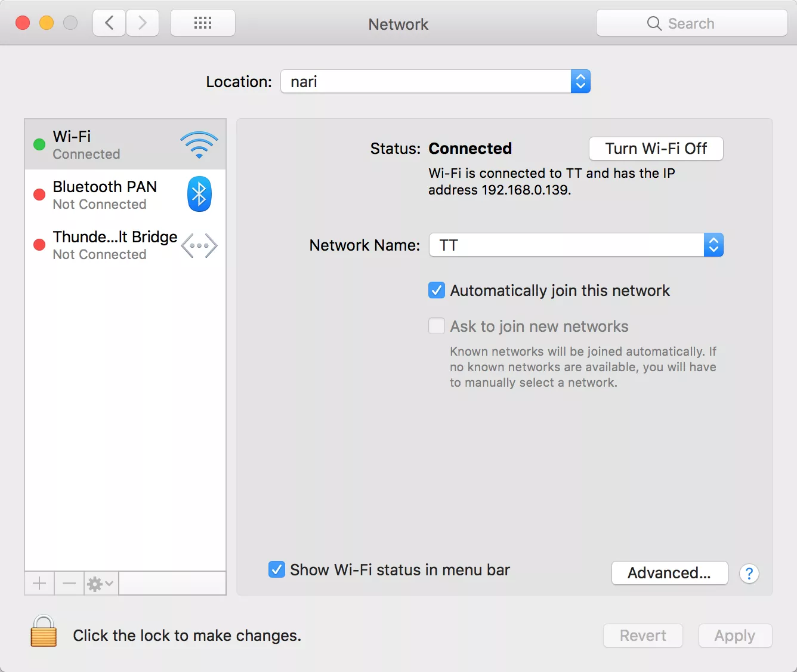This screenshot has width=797, height=672.
Task: Click the Connected status text
Action: coord(470,148)
